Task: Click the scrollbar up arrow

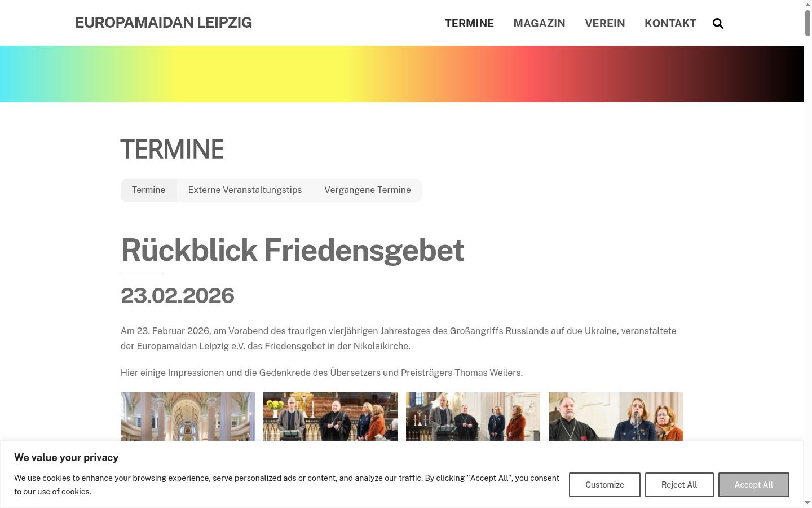Action: click(807, 4)
